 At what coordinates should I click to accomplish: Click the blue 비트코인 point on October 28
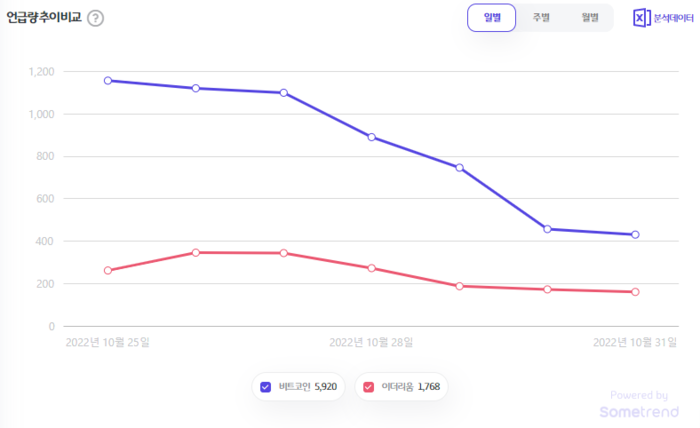[371, 137]
